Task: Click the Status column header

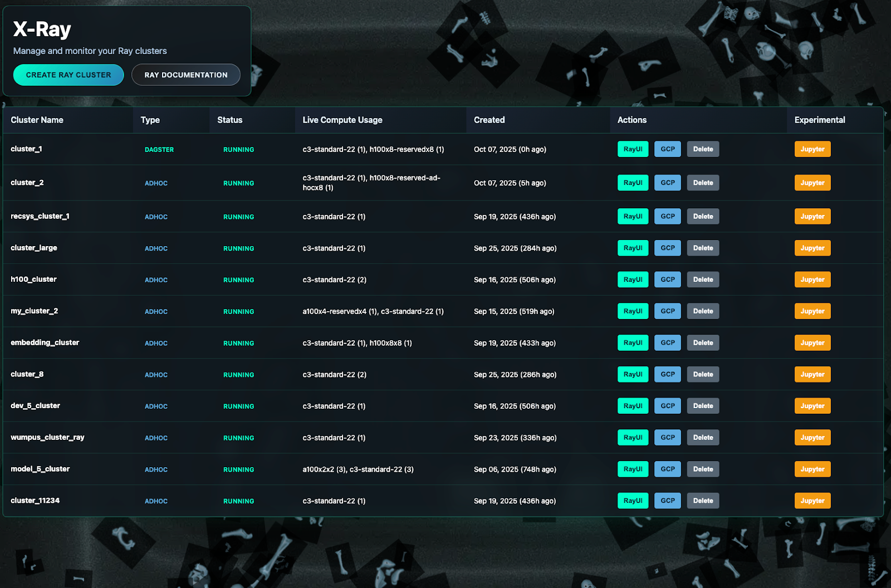Action: coord(229,120)
